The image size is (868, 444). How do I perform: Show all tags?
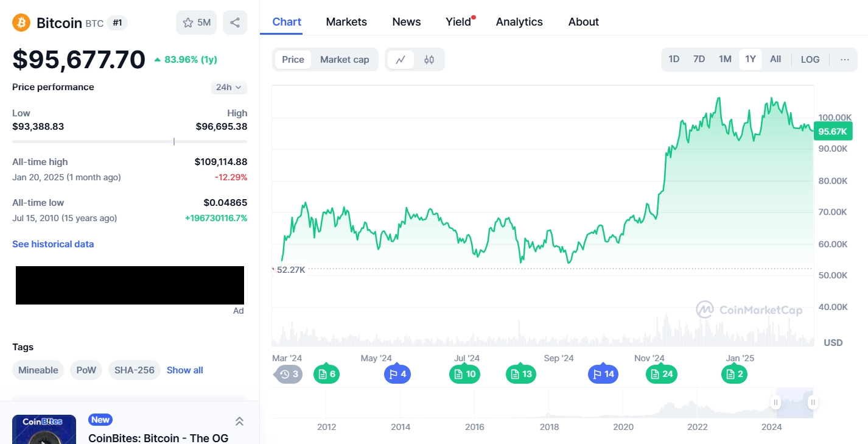185,370
